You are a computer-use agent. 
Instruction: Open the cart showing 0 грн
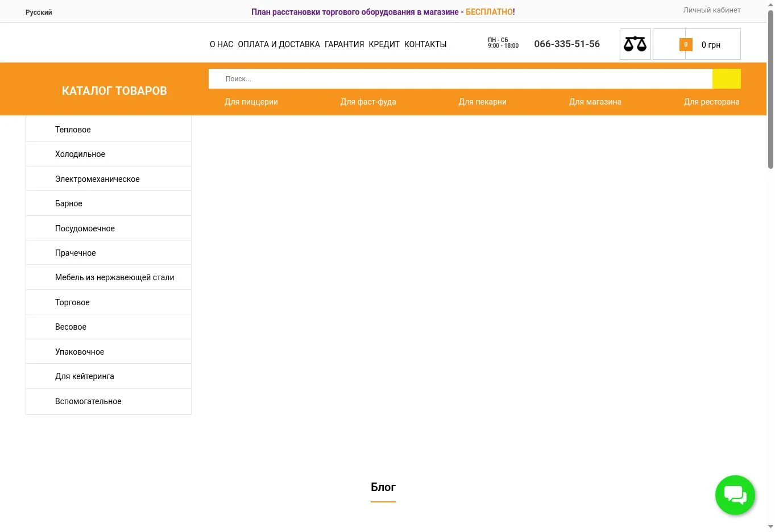[x=697, y=44]
